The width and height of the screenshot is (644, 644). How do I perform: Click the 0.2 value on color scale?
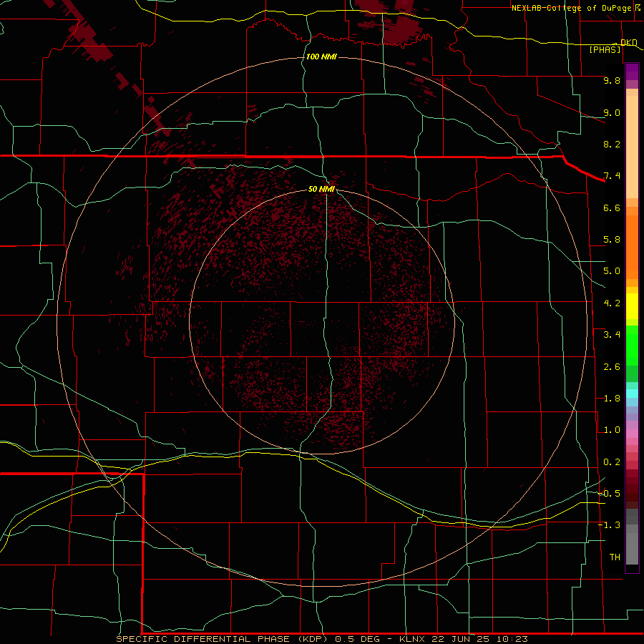[x=612, y=462]
